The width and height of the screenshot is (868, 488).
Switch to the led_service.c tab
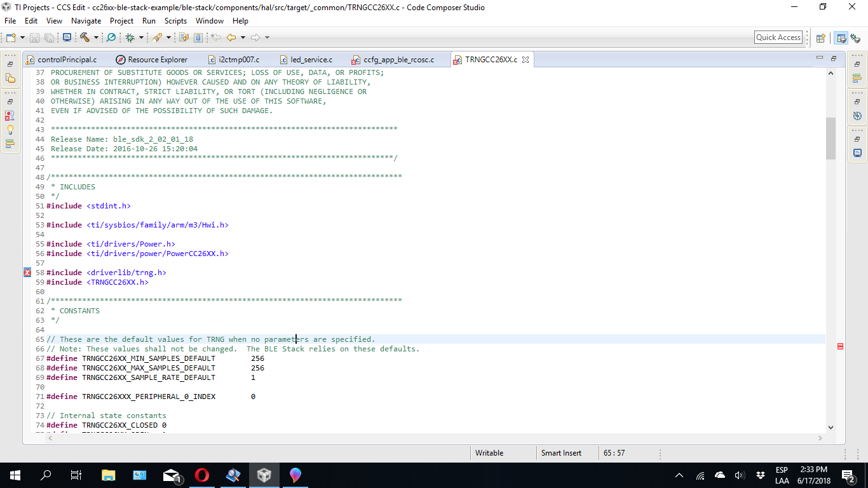coord(311,60)
